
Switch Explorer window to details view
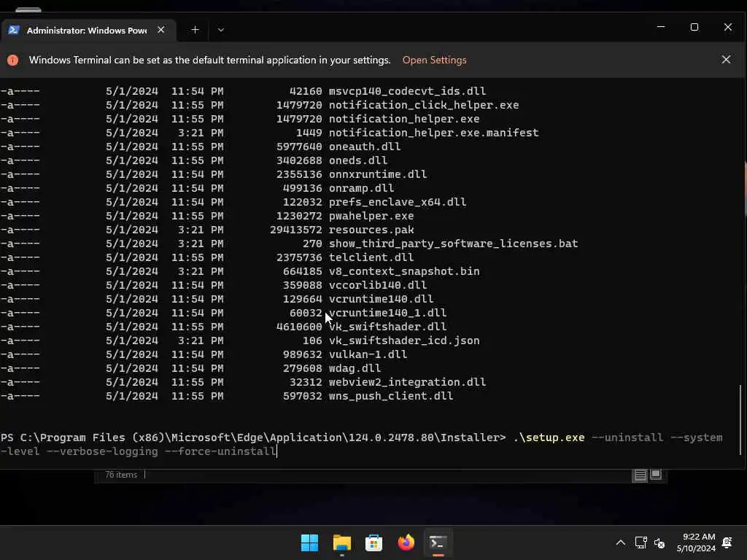tap(640, 475)
